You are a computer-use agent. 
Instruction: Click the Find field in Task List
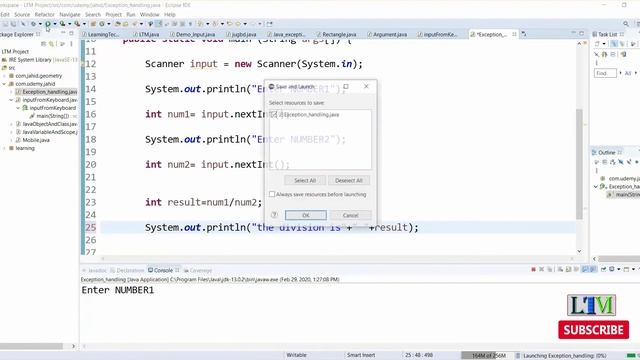[x=605, y=73]
